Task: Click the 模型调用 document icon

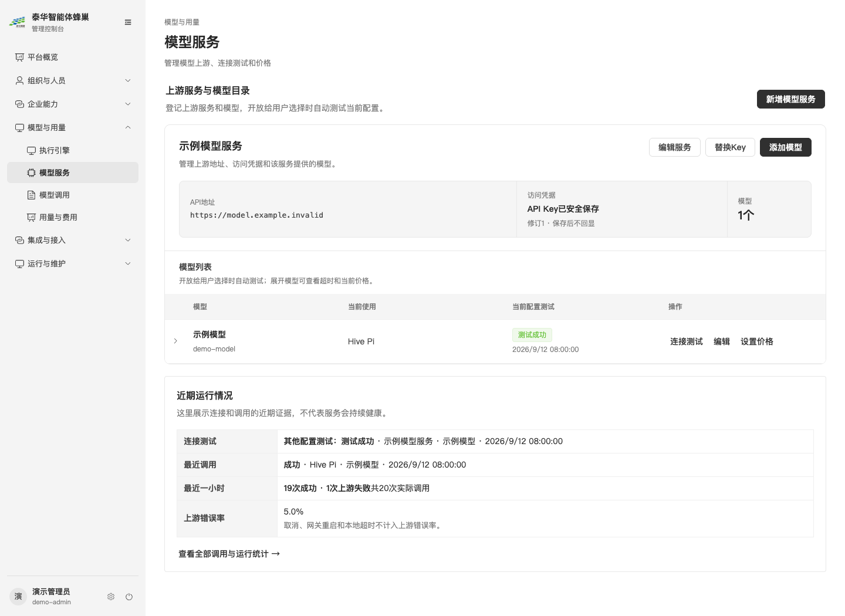Action: click(31, 195)
